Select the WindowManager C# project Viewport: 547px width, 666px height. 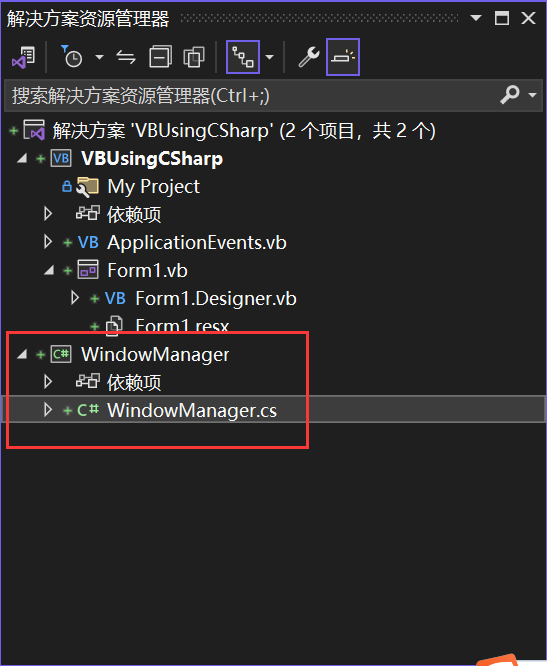155,354
